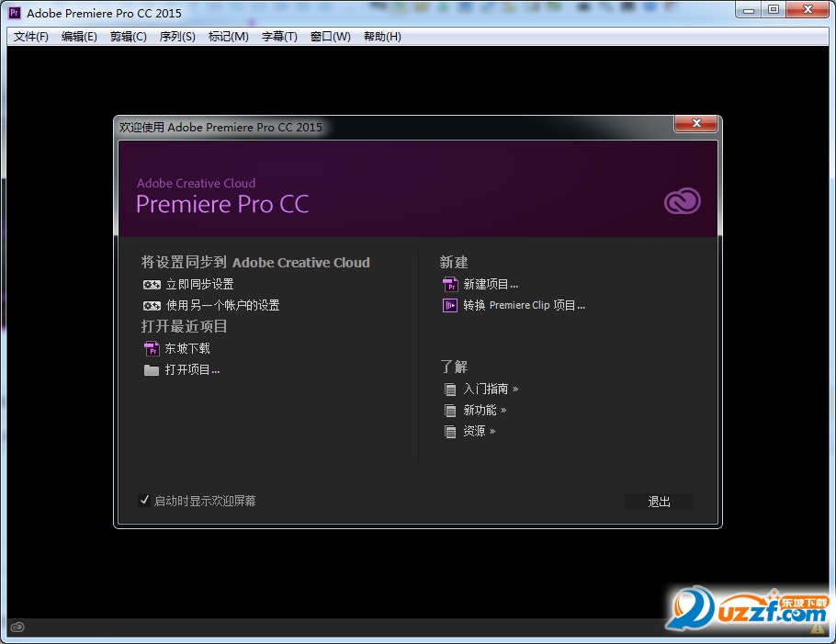Uncheck 启动时显示欢迎屏幕 checkbox
The height and width of the screenshot is (644, 836).
144,500
